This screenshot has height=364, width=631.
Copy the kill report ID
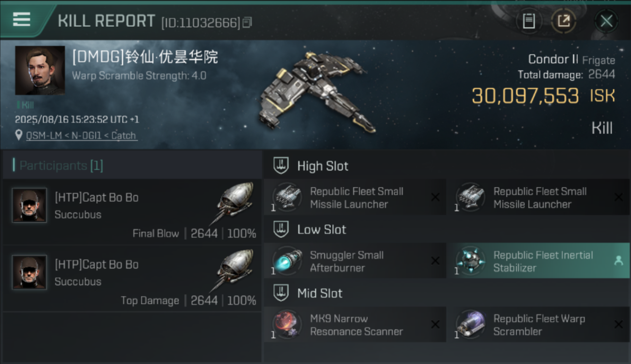(247, 22)
